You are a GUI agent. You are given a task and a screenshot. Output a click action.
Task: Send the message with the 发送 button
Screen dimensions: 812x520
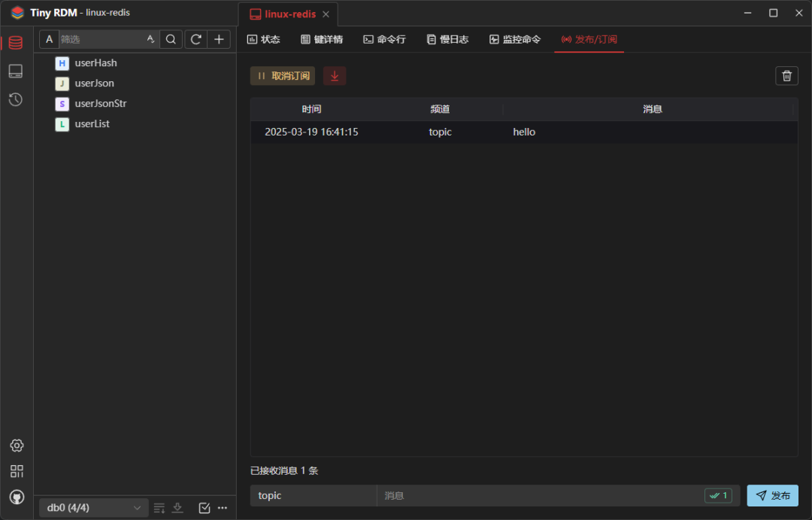tap(772, 495)
